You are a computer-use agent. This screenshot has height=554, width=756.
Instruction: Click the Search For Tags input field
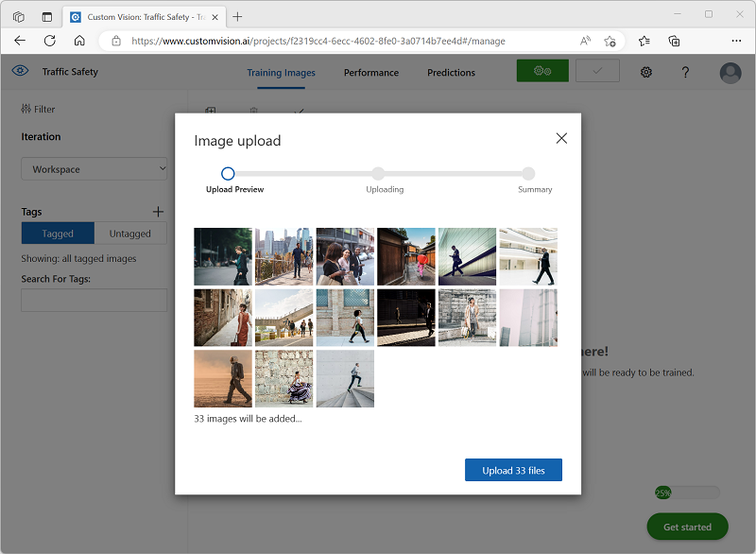coord(94,301)
